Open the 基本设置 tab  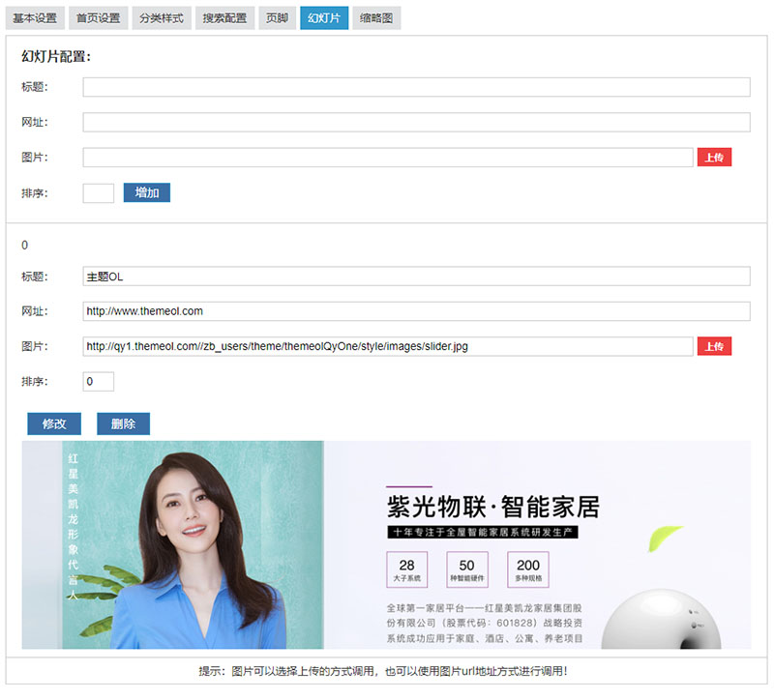point(35,18)
